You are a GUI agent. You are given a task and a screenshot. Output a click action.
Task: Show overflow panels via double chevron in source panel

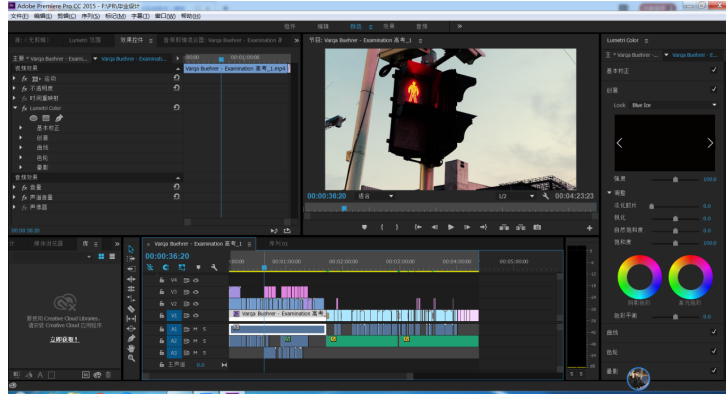297,40
